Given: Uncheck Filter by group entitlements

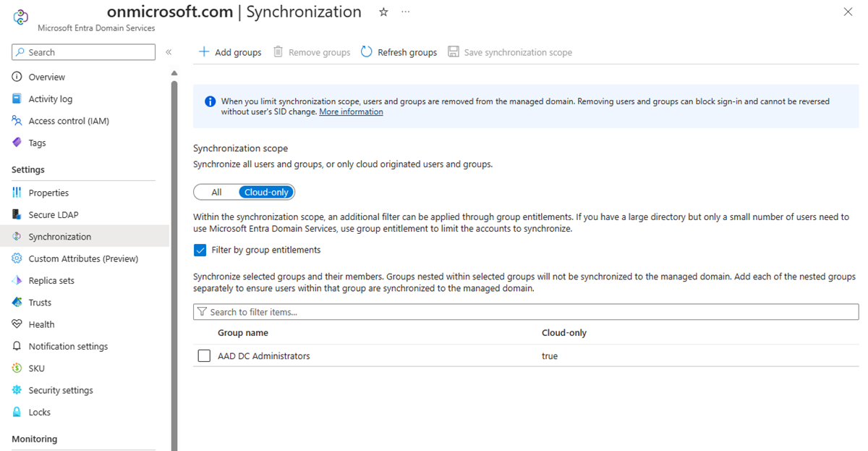Looking at the screenshot, I should point(200,250).
